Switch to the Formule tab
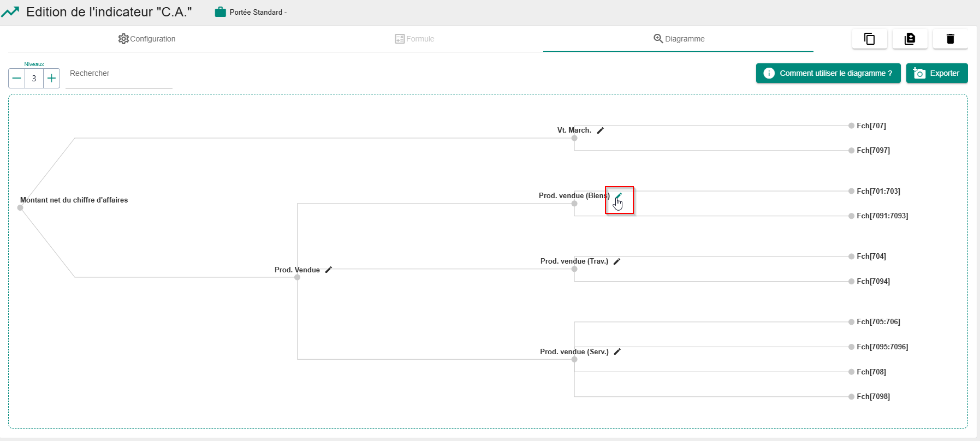Image resolution: width=980 pixels, height=441 pixels. (414, 39)
